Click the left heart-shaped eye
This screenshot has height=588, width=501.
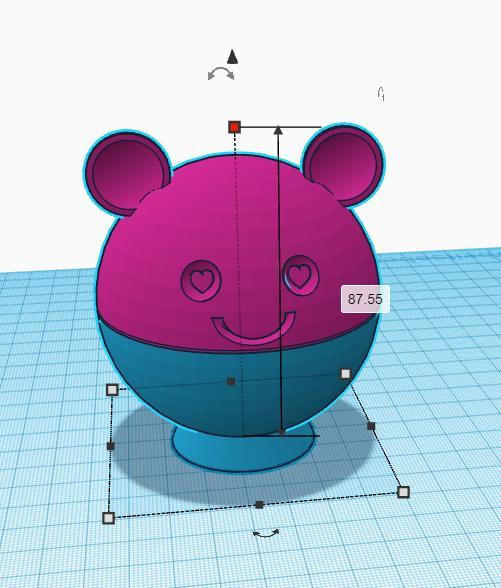click(201, 280)
